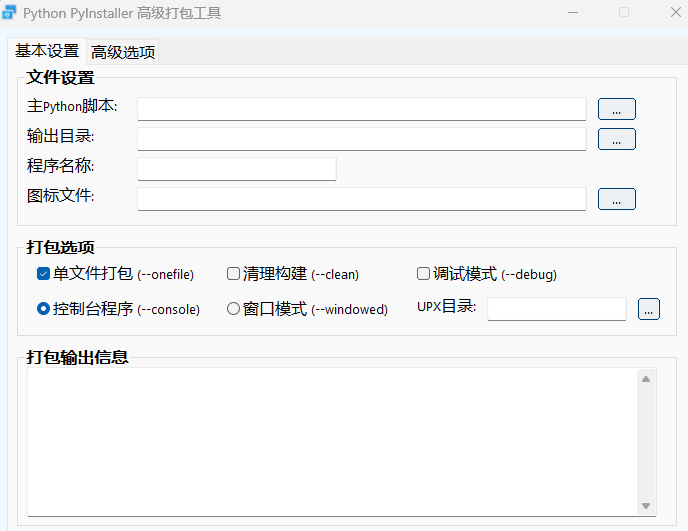
Task: Click the 输出目录 input field
Action: (362, 139)
